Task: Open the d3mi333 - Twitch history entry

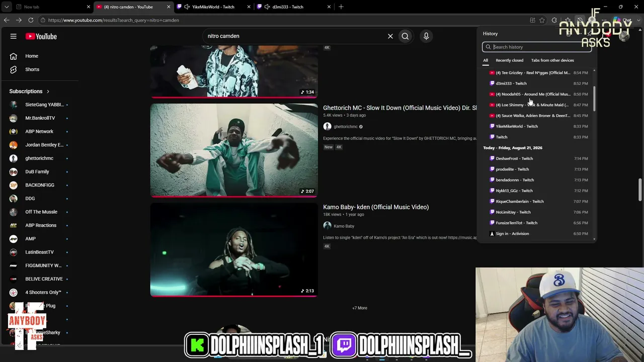Action: (x=539, y=83)
